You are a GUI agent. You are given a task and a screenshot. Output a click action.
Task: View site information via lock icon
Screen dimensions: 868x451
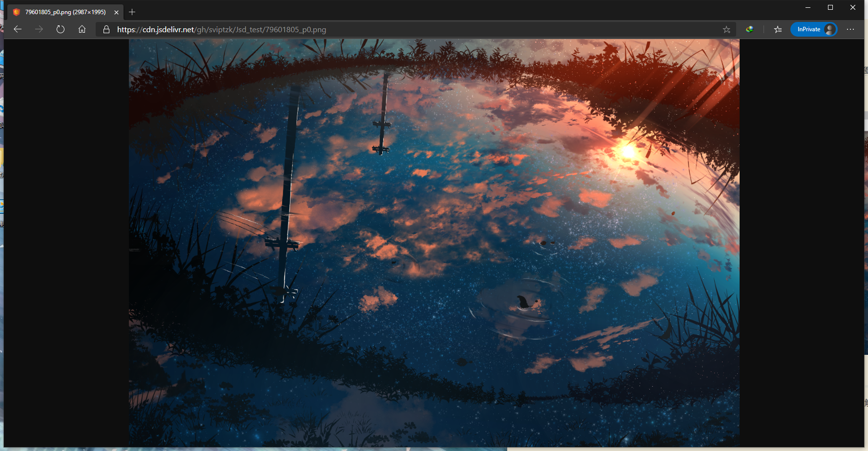pyautogui.click(x=106, y=29)
